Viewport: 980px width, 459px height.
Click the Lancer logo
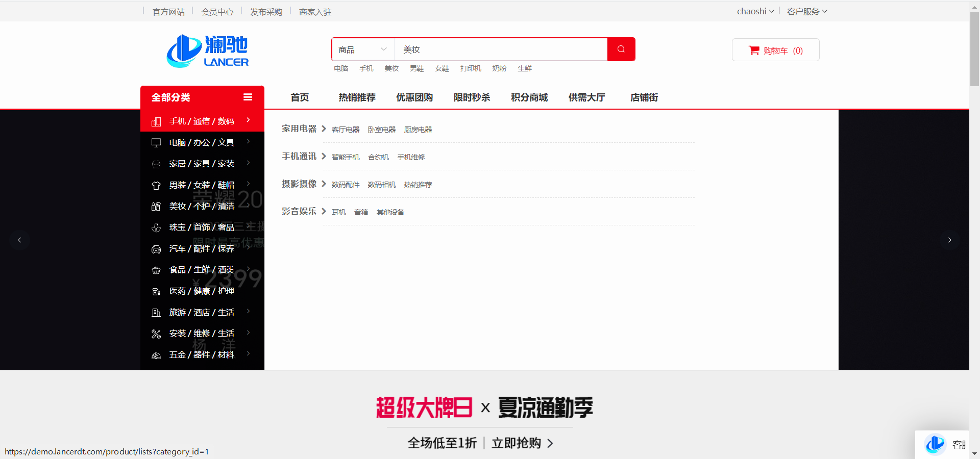coord(208,51)
